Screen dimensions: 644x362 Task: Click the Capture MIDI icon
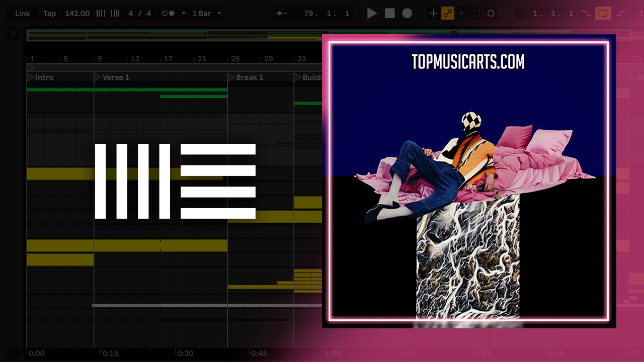pos(476,14)
